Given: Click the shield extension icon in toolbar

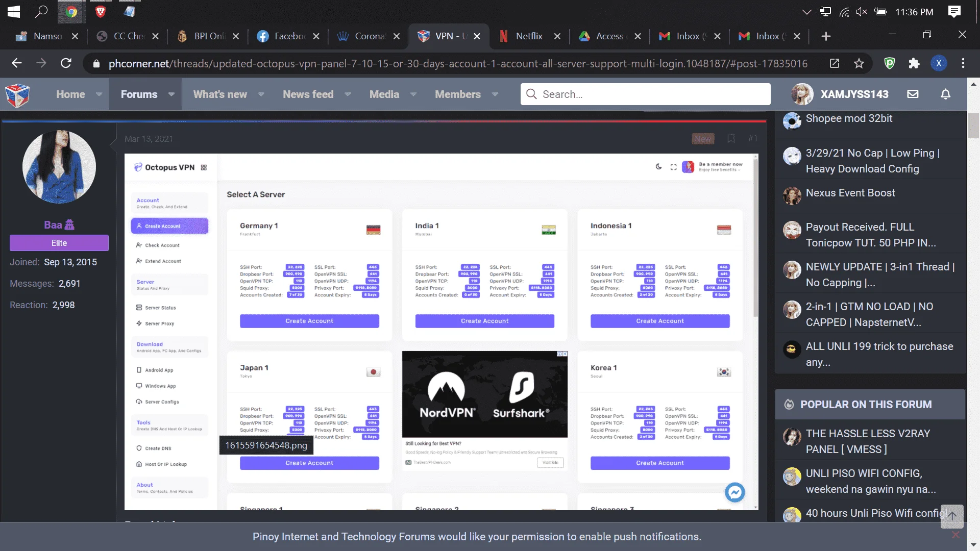Looking at the screenshot, I should pyautogui.click(x=890, y=63).
